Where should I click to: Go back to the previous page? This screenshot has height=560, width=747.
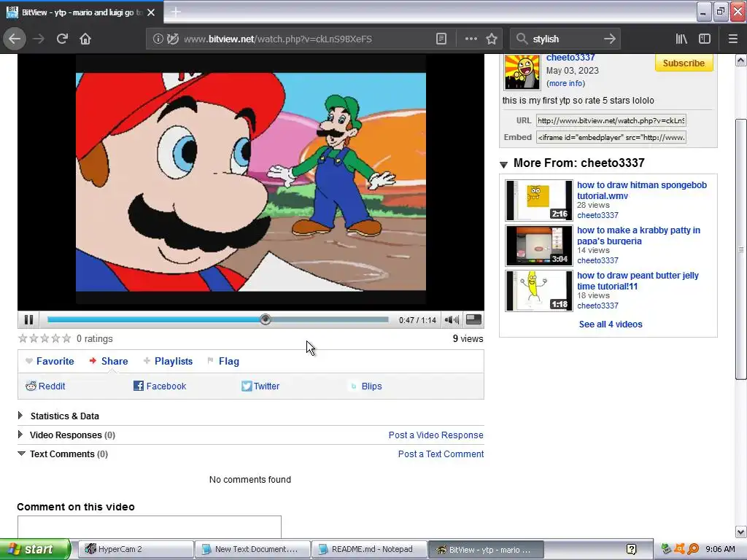pos(15,39)
